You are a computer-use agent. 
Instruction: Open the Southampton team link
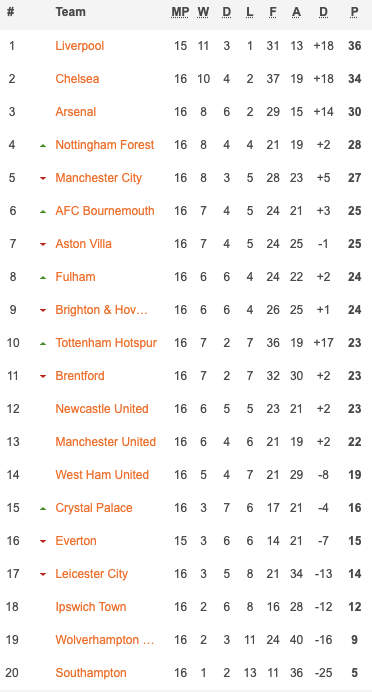[x=91, y=673]
